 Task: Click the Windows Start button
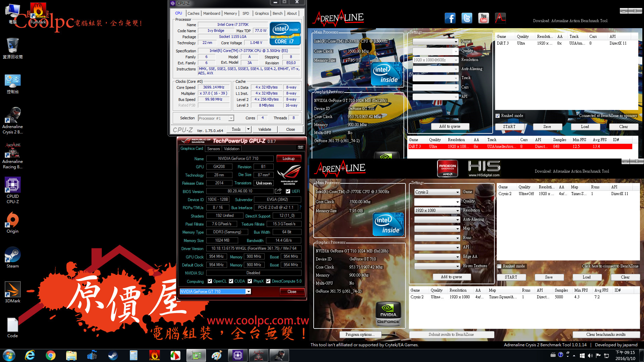pyautogui.click(x=9, y=355)
